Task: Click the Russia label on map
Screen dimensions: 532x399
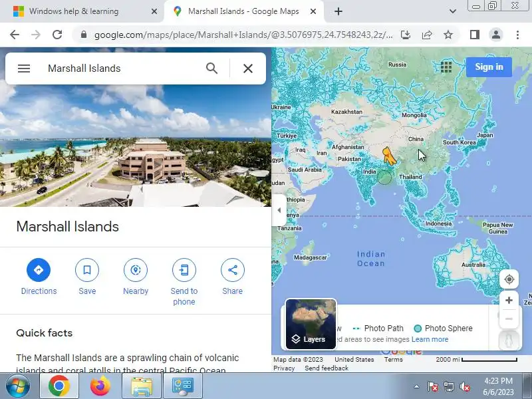Action: click(x=397, y=65)
